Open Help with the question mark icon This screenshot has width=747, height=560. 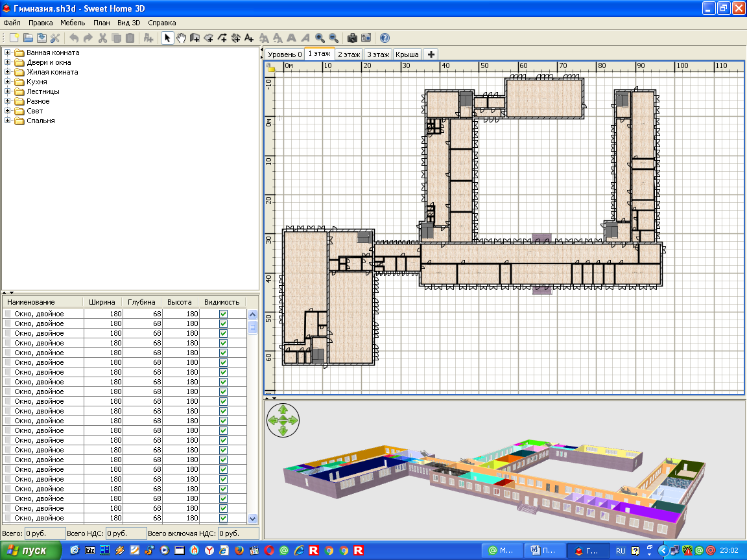385,38
